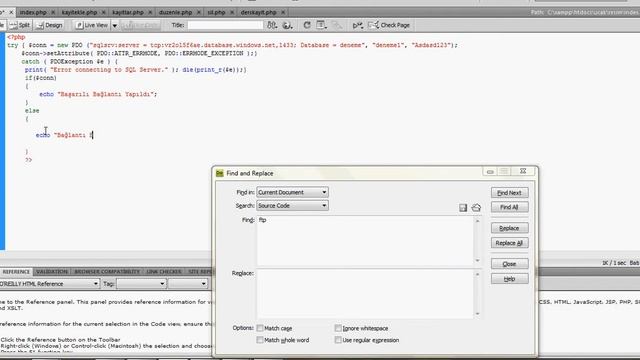Switch to Design view

[49, 25]
